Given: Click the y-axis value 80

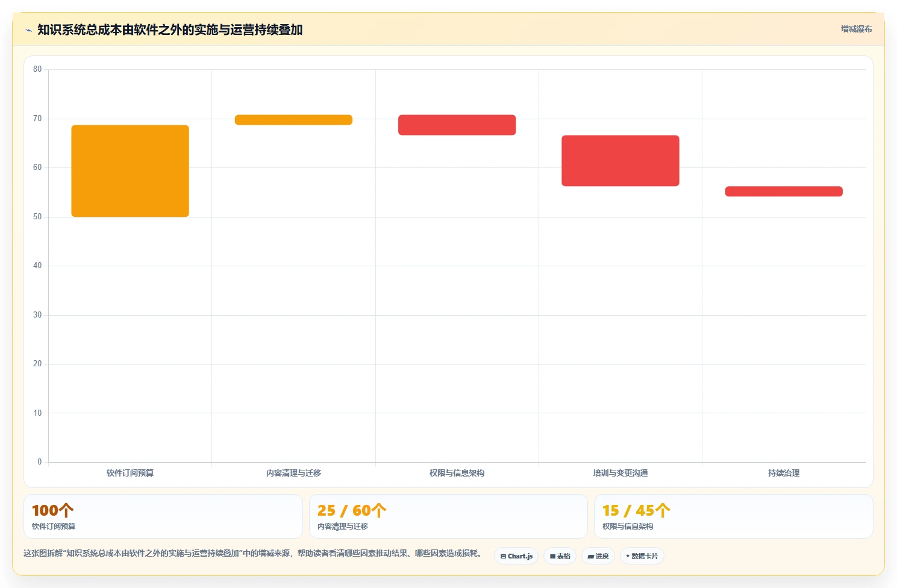Looking at the screenshot, I should tap(37, 69).
